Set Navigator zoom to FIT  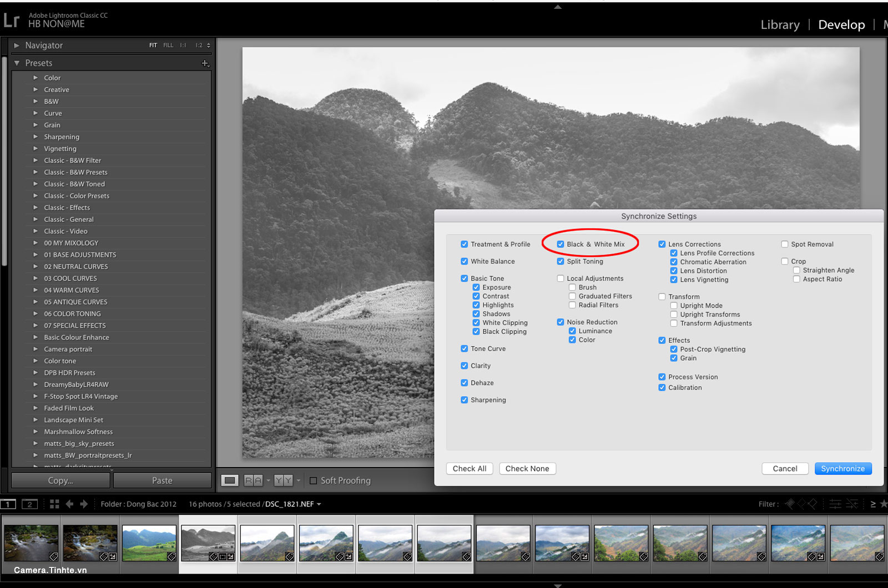coord(153,45)
